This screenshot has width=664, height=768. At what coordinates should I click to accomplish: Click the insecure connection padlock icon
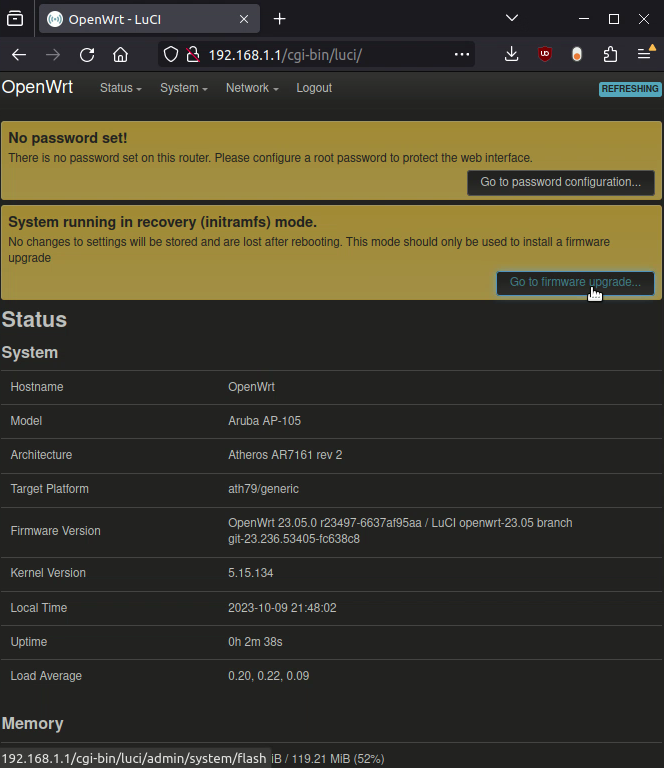[193, 54]
